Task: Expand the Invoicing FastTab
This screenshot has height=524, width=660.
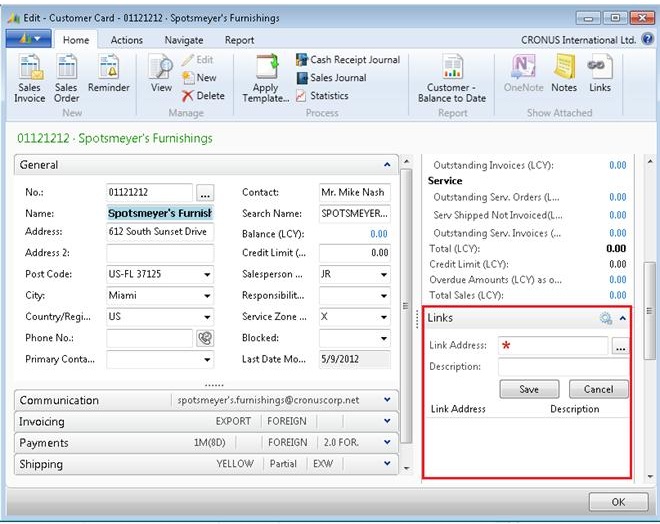Action: click(x=387, y=421)
